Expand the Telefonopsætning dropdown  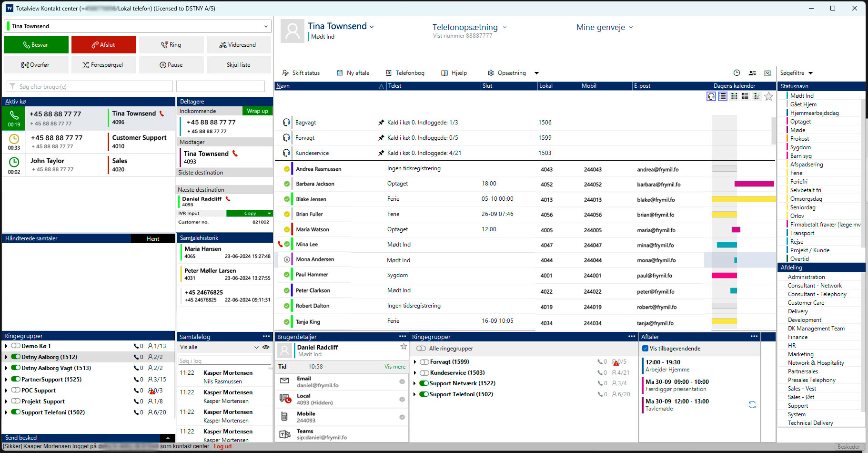505,27
